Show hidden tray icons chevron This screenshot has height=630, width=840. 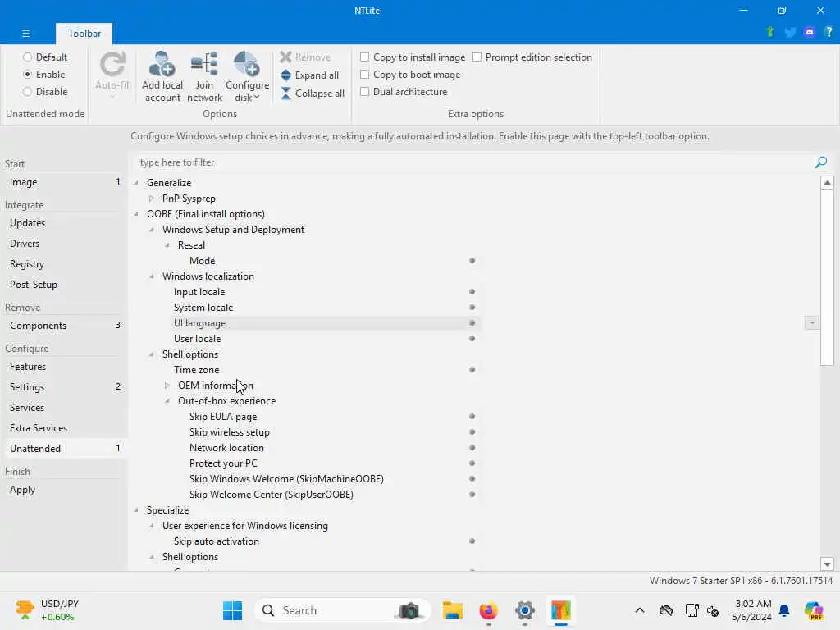point(640,610)
